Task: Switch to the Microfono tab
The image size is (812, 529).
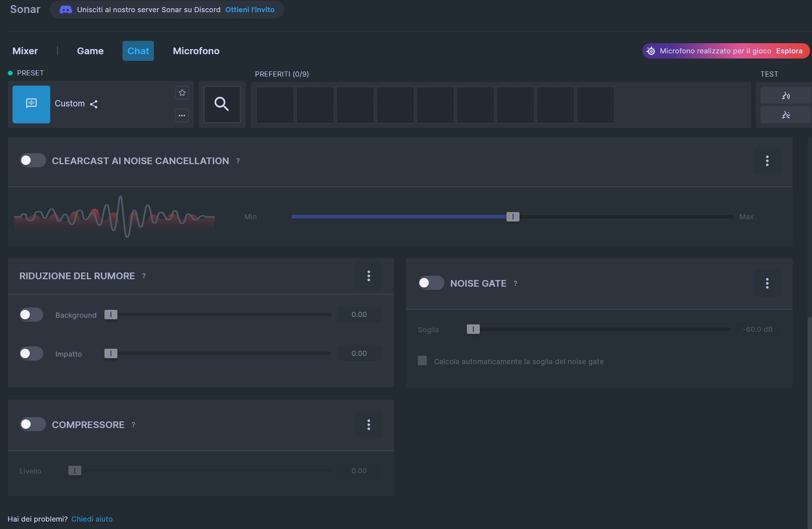Action: (x=196, y=51)
